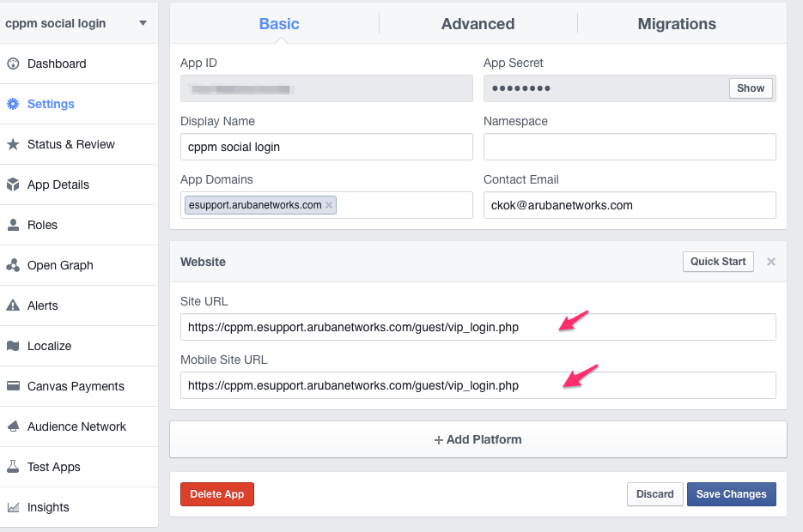This screenshot has height=532, width=803.
Task: Open the Settings page
Action: 79,104
